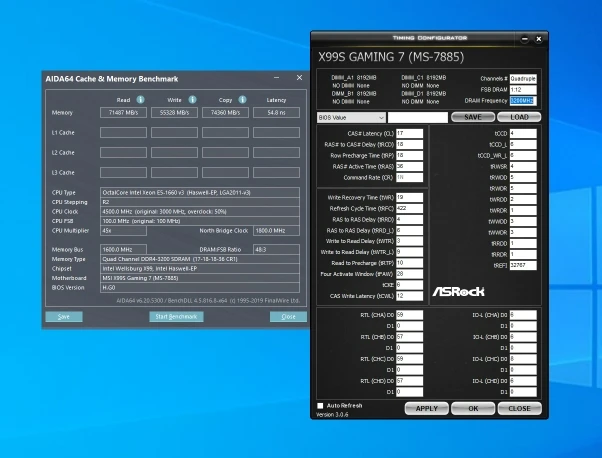Click the tWWDD field

pos(523,222)
